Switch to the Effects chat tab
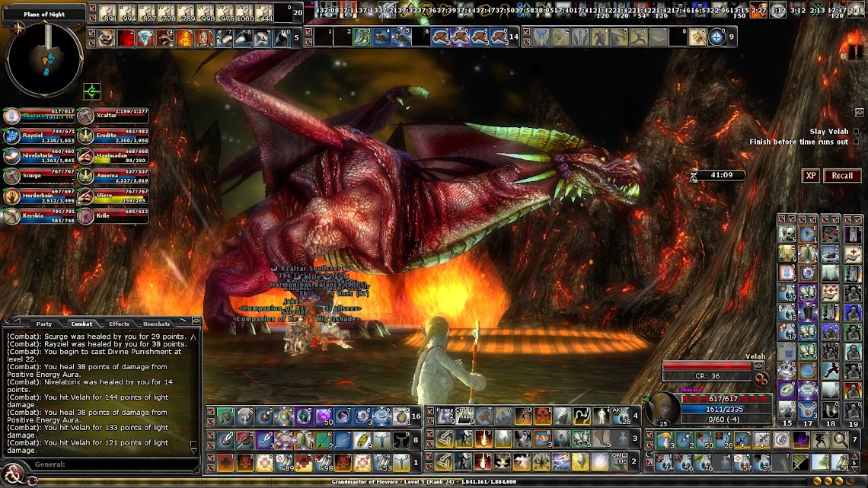868x488 pixels. (119, 324)
